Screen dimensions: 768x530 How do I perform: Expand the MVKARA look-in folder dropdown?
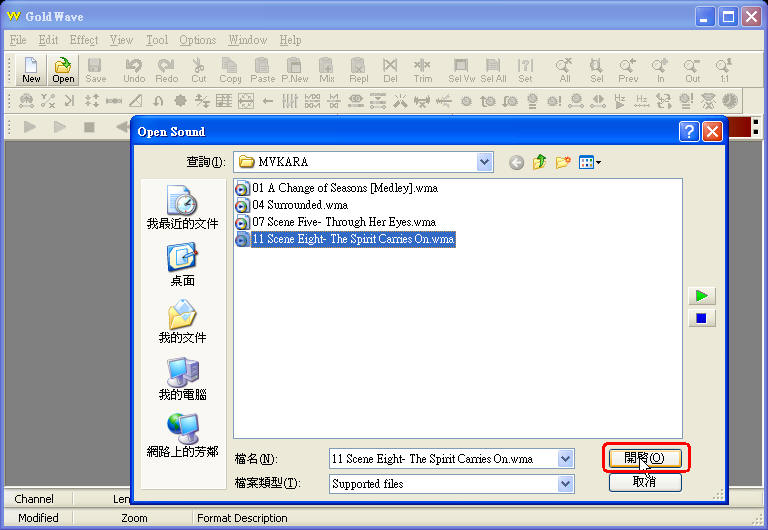[x=485, y=162]
